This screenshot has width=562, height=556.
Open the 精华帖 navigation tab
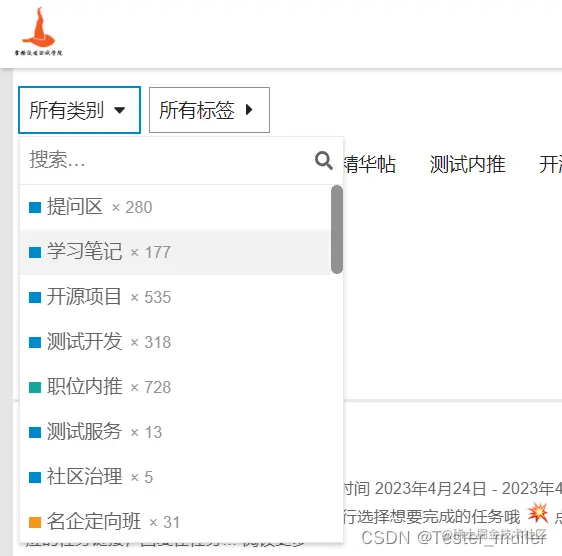369,165
